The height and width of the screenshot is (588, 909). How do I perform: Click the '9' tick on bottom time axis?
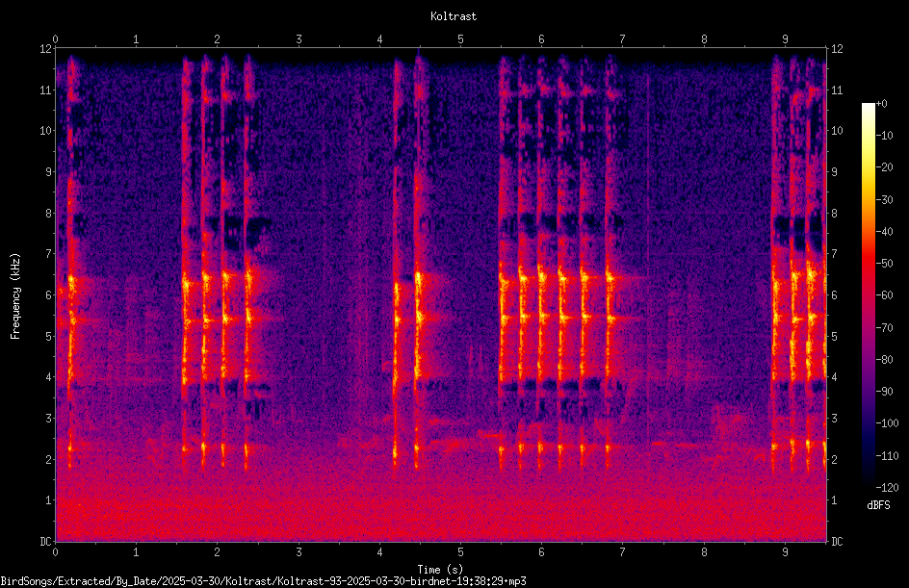tap(785, 552)
